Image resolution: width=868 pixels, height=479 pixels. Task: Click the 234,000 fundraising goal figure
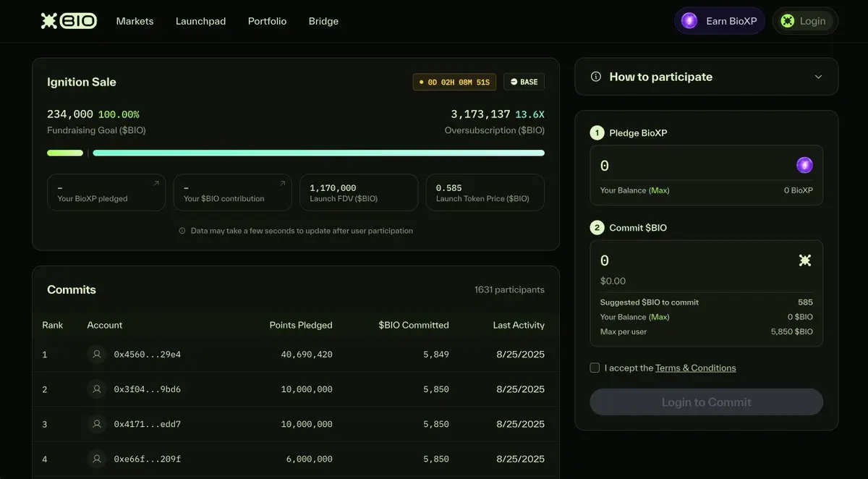point(70,114)
